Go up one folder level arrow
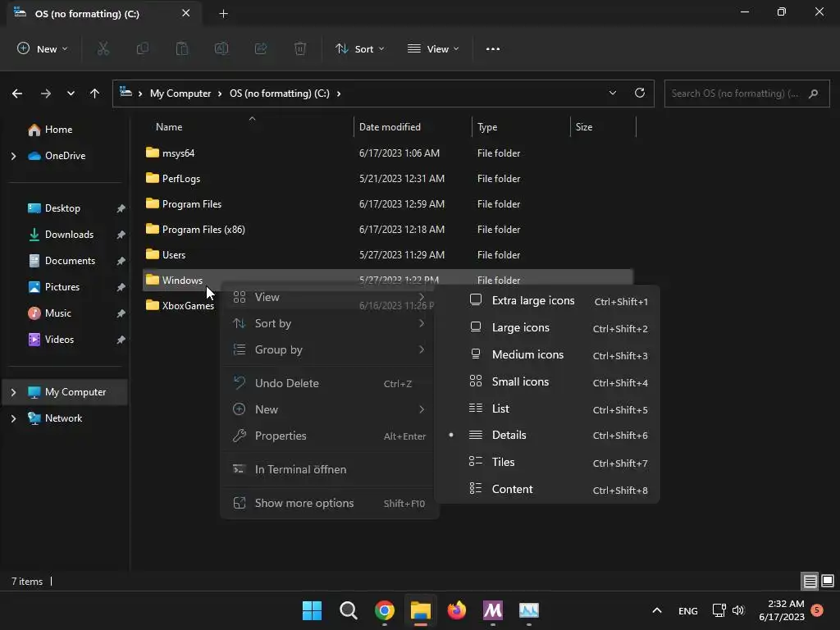Viewport: 840px width, 630px height. pos(95,94)
